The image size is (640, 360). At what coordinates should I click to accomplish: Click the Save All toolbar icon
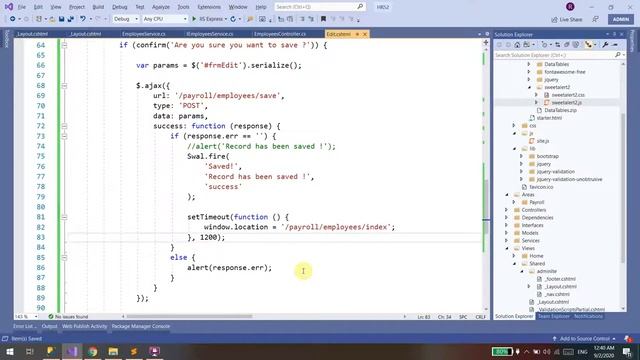[71, 19]
